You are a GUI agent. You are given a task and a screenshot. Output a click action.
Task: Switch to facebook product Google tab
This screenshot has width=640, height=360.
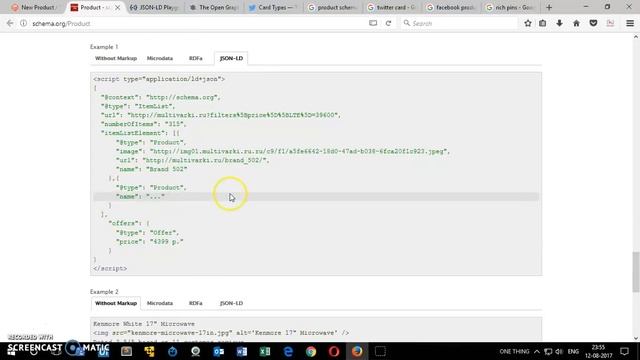click(x=451, y=7)
